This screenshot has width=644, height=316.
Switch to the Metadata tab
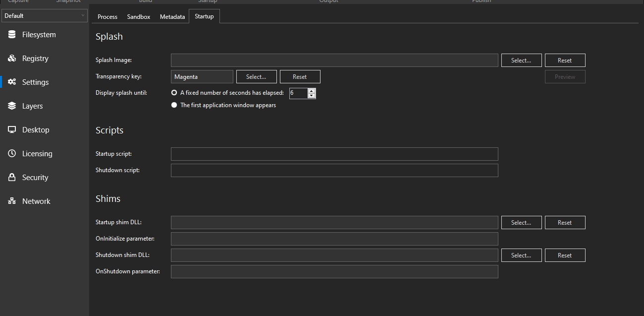[x=172, y=16]
